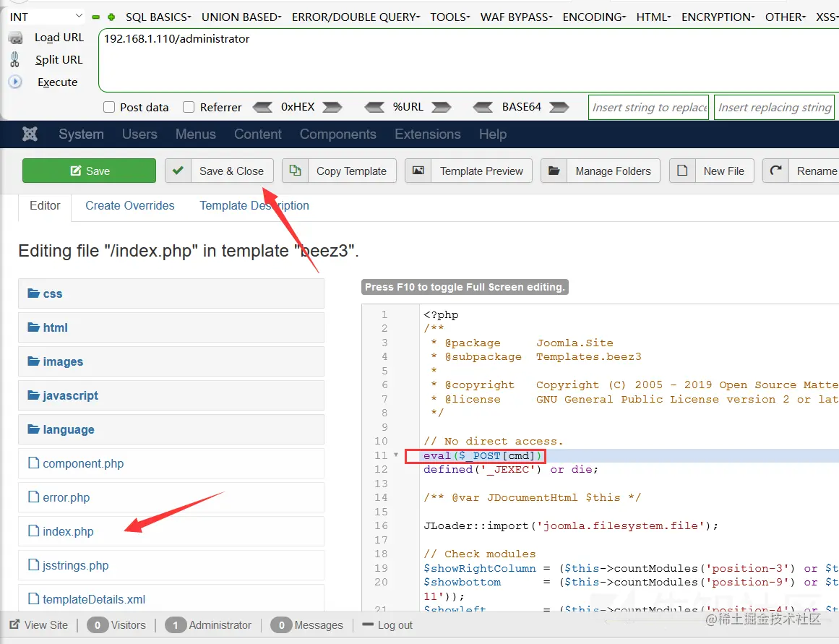The image size is (839, 644).
Task: Open jsstrings.php file
Action: tap(171, 565)
